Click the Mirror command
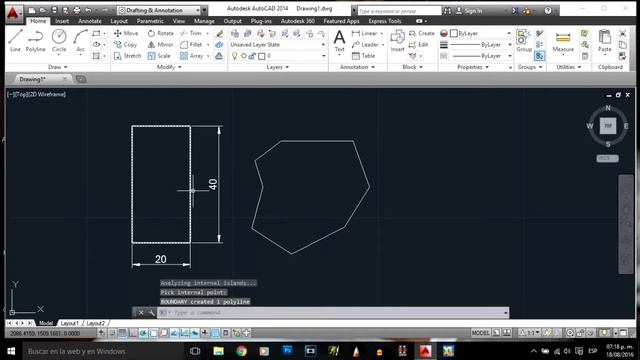 click(160, 44)
